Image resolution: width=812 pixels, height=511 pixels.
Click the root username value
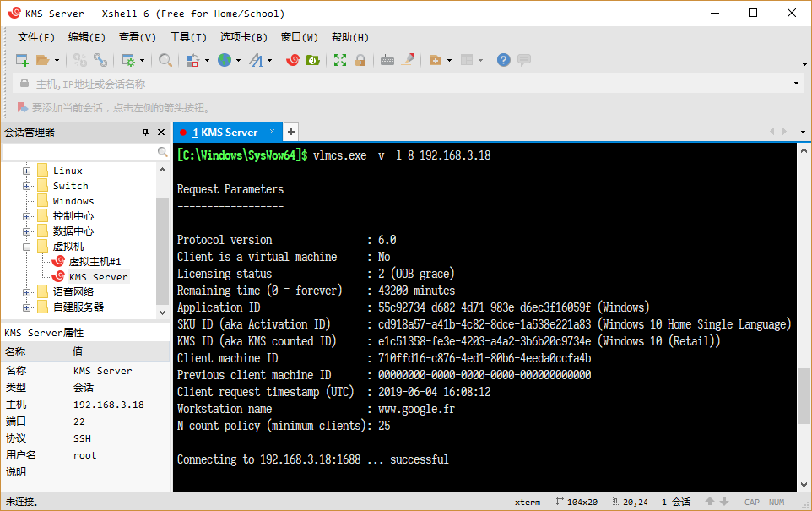click(85, 455)
